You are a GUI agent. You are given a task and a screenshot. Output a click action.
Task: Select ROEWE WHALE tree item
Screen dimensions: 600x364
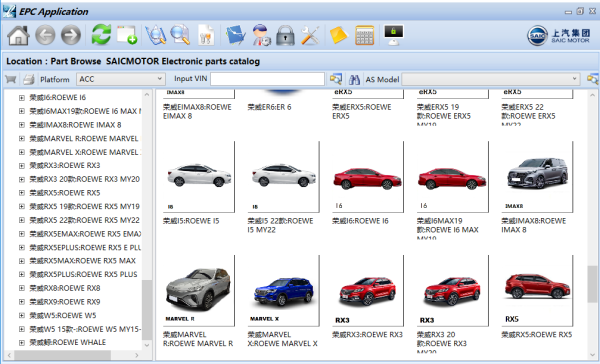coord(68,342)
